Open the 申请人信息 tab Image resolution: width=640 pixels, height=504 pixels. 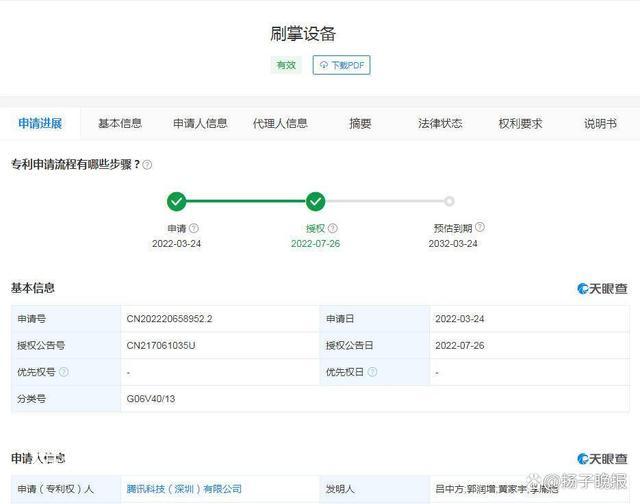(x=200, y=123)
